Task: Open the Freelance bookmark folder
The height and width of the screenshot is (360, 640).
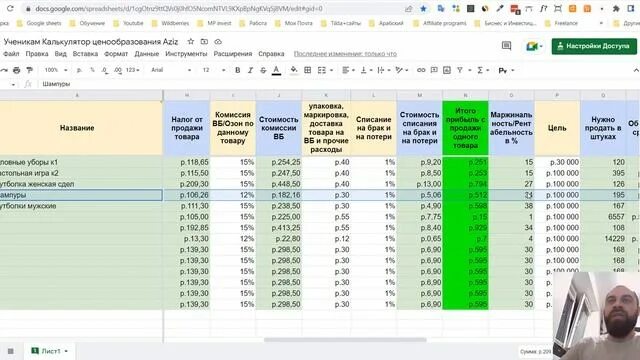Action: (562, 23)
